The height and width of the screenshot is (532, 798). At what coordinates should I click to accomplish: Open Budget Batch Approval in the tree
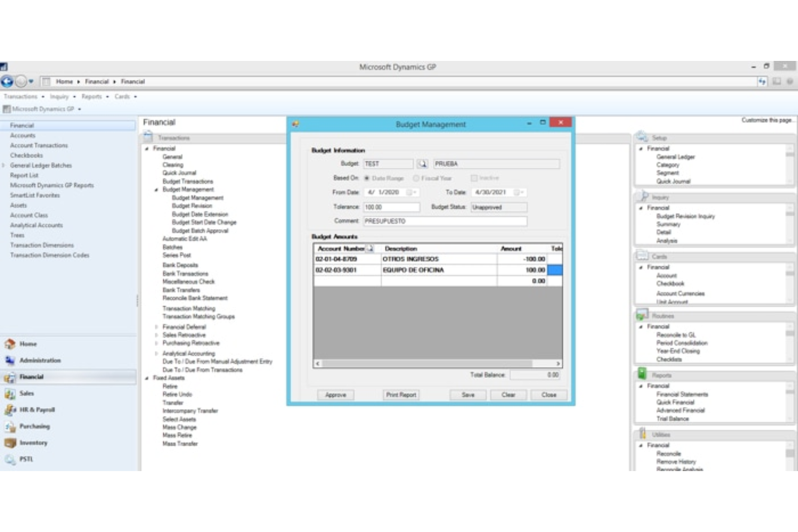click(x=200, y=231)
